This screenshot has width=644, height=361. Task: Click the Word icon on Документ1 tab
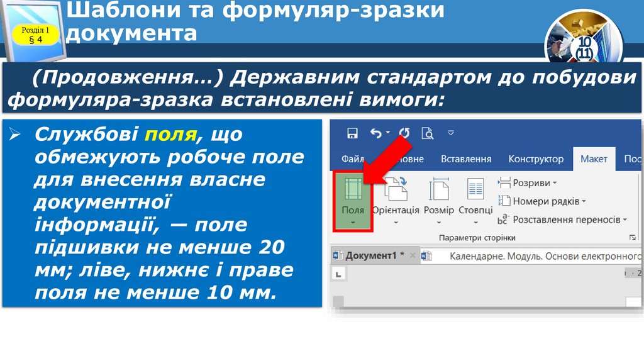coord(338,255)
